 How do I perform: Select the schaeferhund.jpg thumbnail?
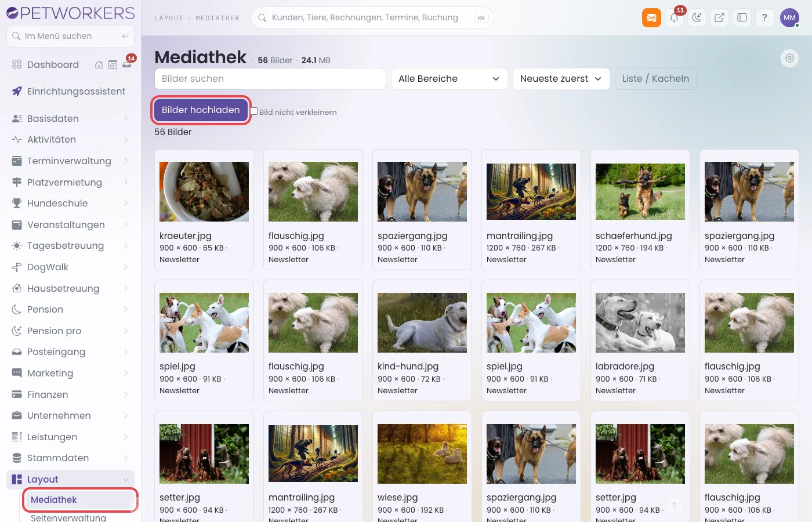[x=640, y=191]
